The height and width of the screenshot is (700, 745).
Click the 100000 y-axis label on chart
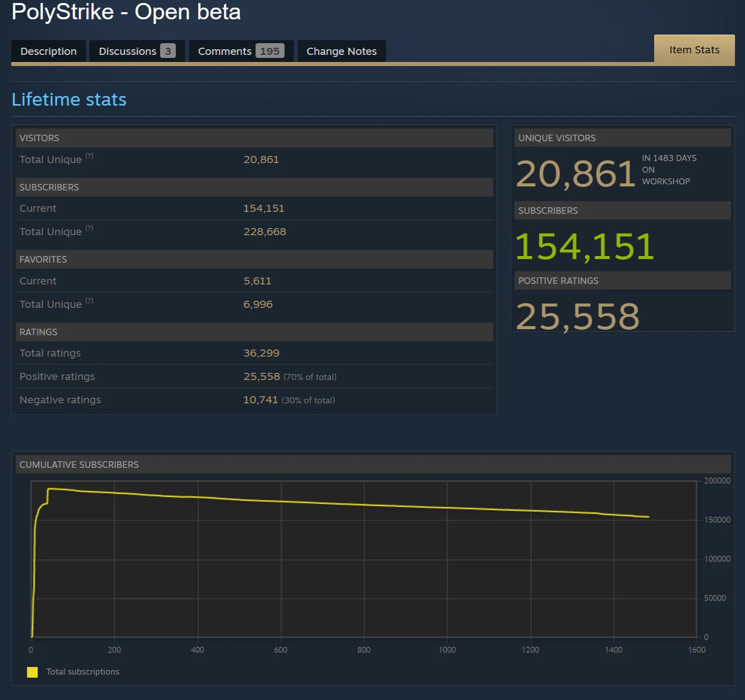pos(717,559)
